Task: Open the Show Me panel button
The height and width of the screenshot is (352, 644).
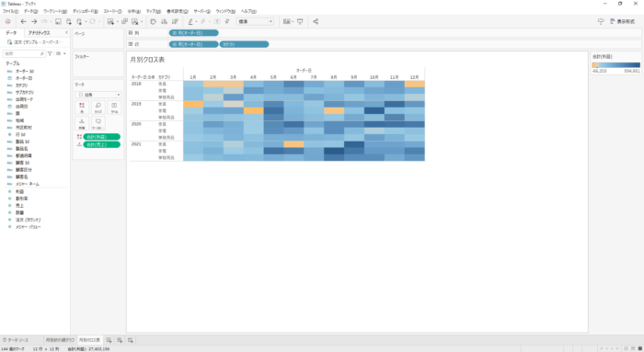Action: 622,21
